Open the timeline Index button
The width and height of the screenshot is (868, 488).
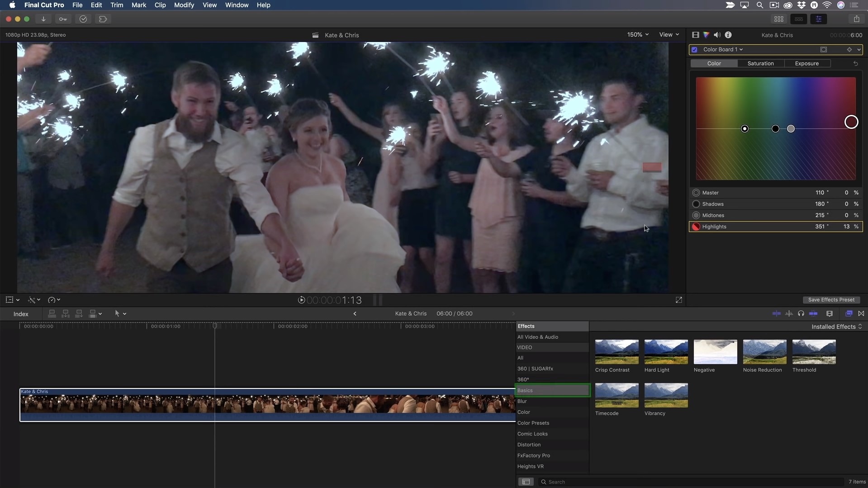(x=21, y=314)
